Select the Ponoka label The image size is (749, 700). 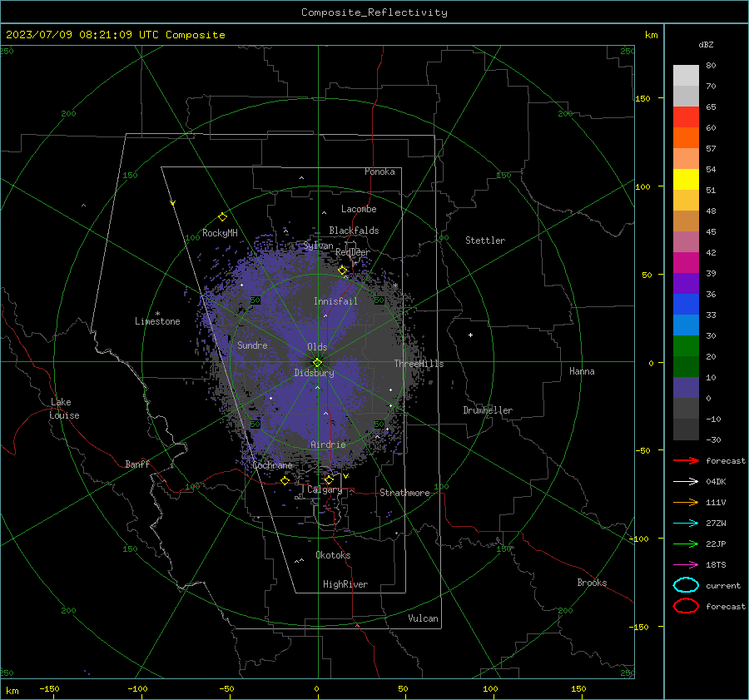(x=379, y=171)
